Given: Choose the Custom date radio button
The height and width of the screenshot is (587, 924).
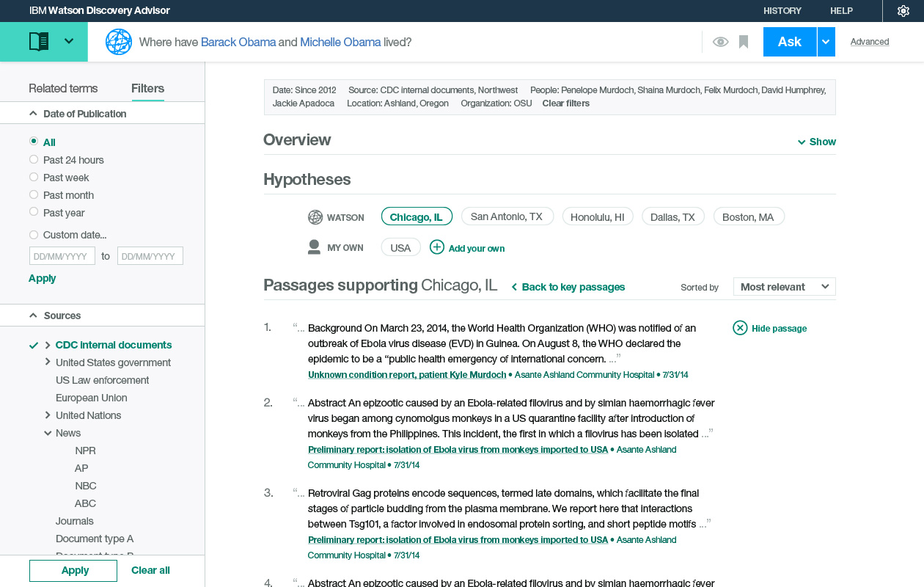Looking at the screenshot, I should [x=34, y=235].
